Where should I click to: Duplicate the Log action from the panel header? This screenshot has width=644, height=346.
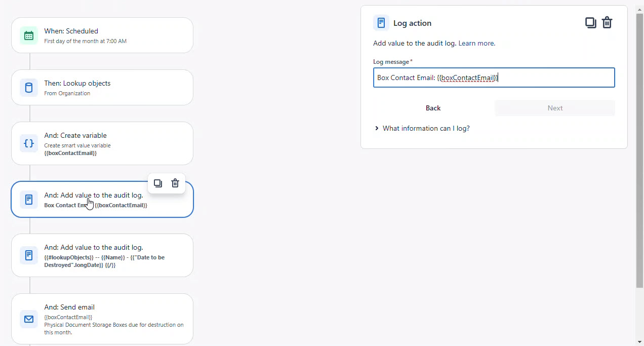coord(590,23)
